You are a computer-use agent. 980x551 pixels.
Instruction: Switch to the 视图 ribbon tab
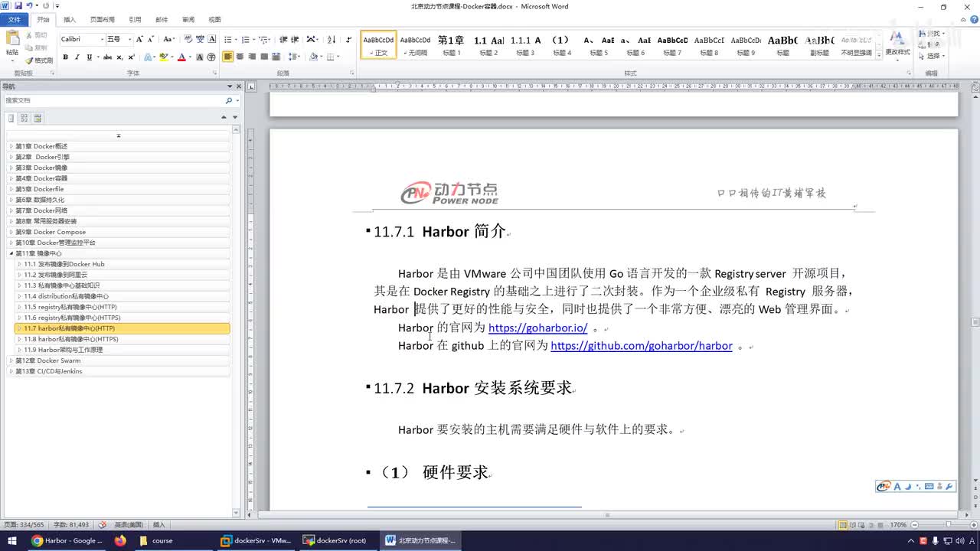click(214, 19)
